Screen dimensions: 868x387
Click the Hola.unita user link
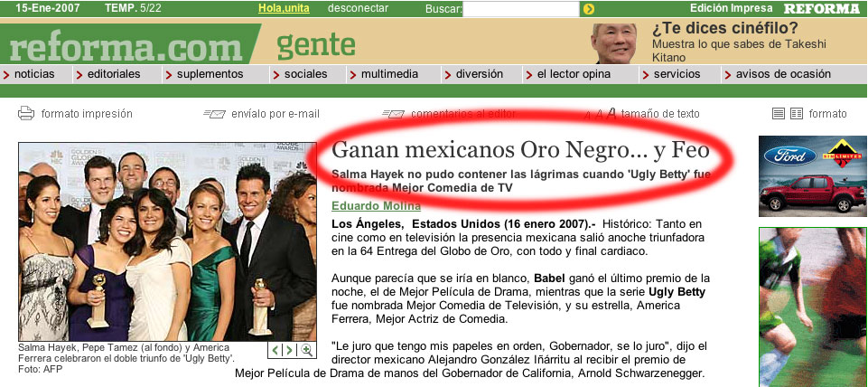tap(284, 9)
